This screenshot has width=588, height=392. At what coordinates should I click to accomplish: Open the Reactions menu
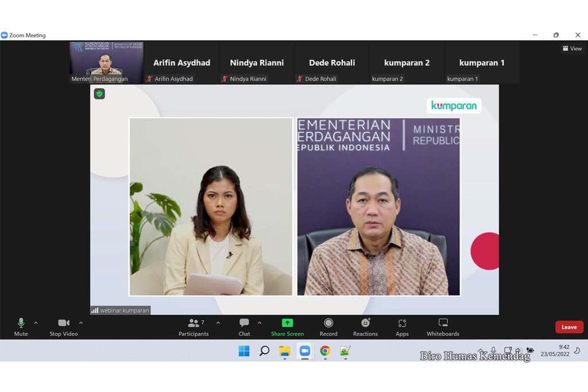click(365, 326)
